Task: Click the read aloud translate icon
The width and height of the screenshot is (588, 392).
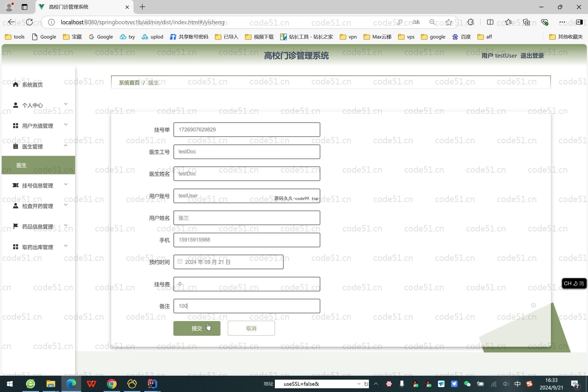Action: pyautogui.click(x=416, y=22)
